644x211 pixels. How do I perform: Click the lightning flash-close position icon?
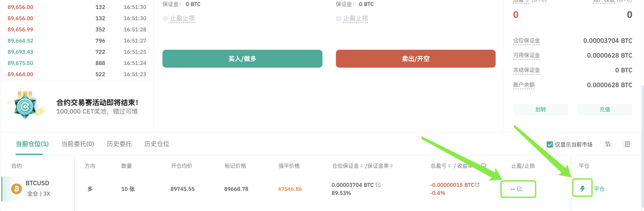[582, 188]
